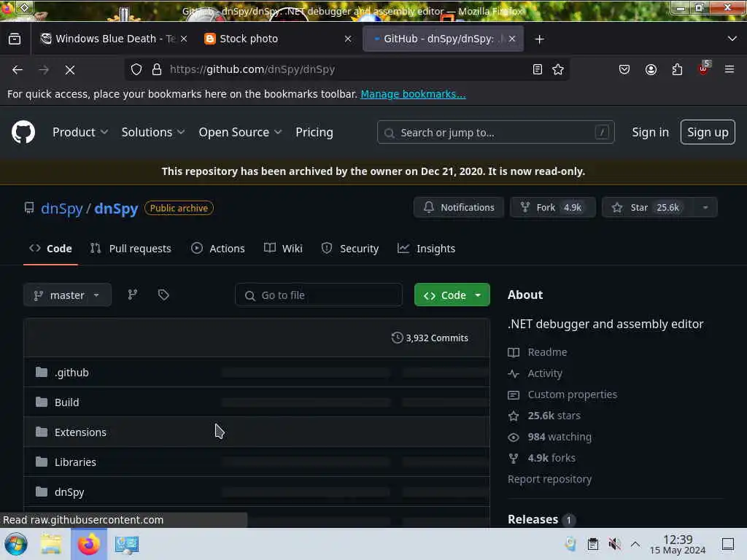Open the green Code dropdown button

[452, 295]
